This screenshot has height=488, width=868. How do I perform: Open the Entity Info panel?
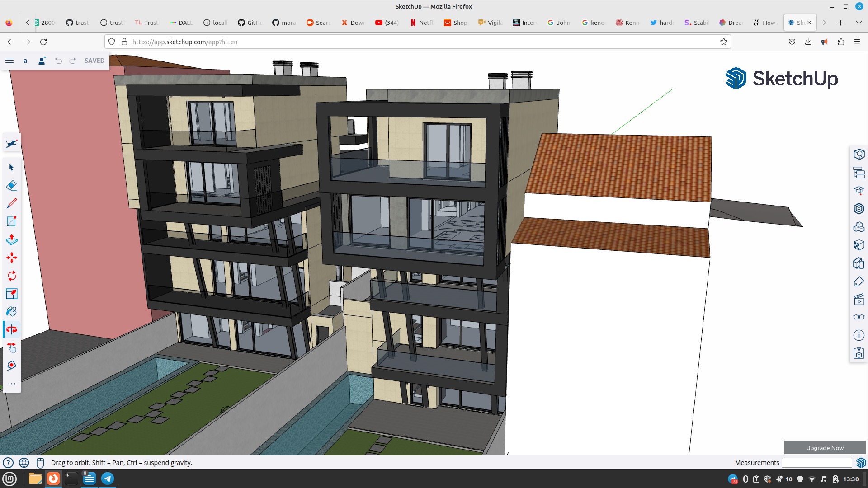(x=859, y=155)
